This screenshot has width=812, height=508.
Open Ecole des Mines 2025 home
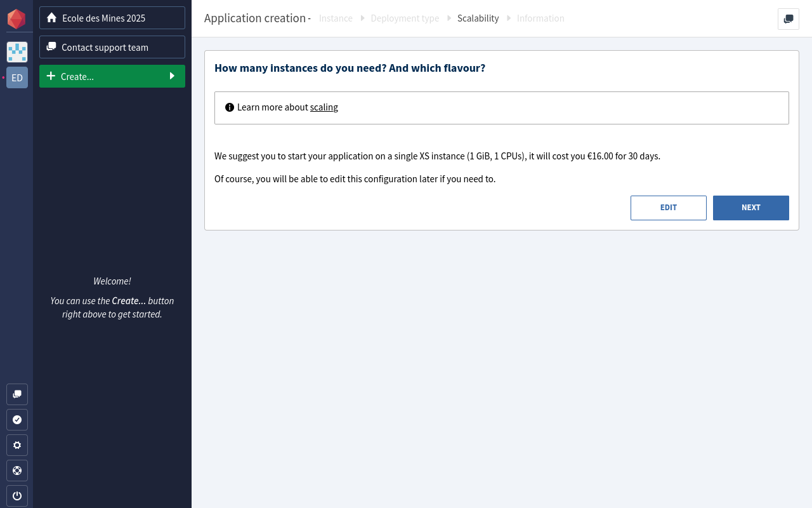112,18
